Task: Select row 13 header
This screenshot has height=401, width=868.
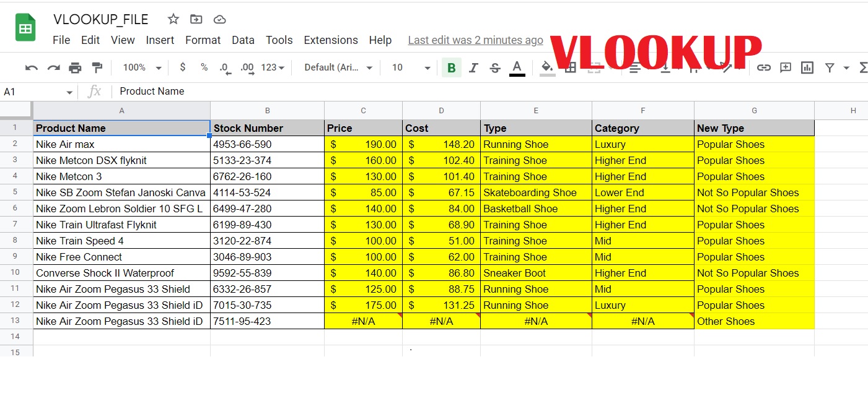Action: click(16, 321)
